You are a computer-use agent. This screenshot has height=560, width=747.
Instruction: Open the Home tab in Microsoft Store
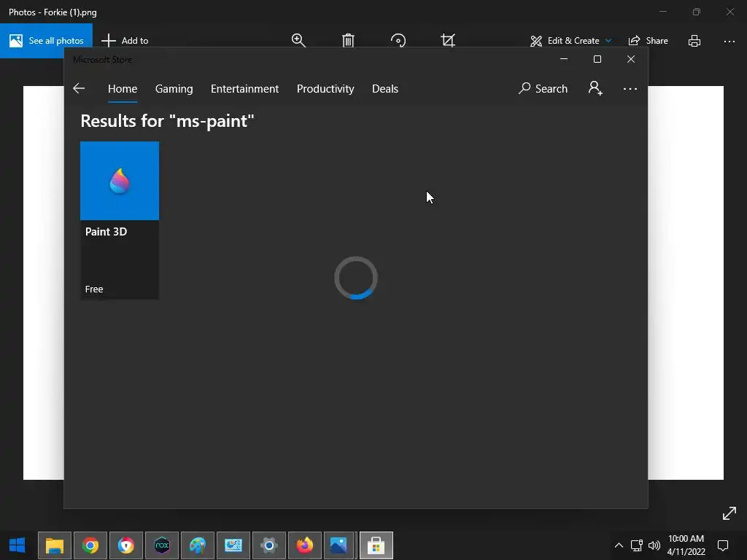pos(123,88)
